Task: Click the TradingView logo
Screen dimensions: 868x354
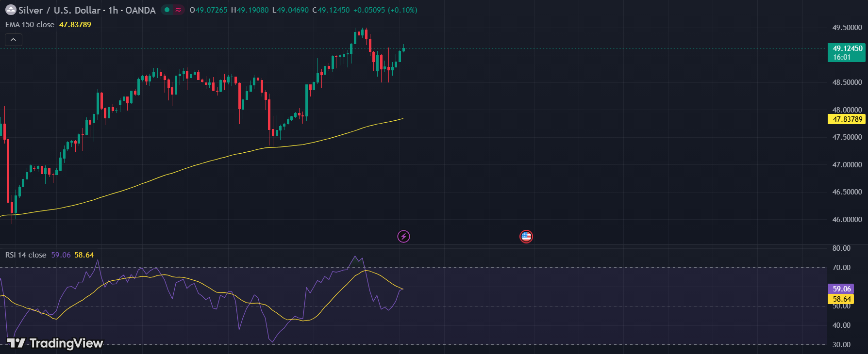Action: tap(55, 343)
